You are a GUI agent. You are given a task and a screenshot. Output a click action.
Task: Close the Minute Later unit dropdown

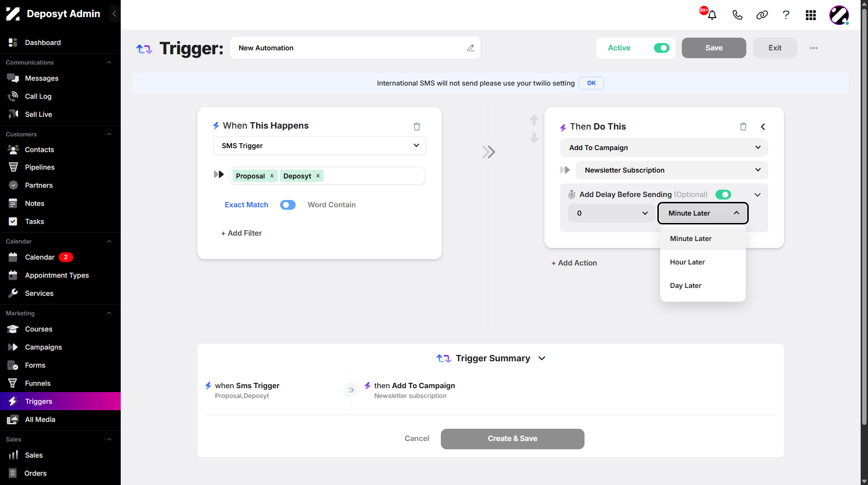click(x=703, y=213)
